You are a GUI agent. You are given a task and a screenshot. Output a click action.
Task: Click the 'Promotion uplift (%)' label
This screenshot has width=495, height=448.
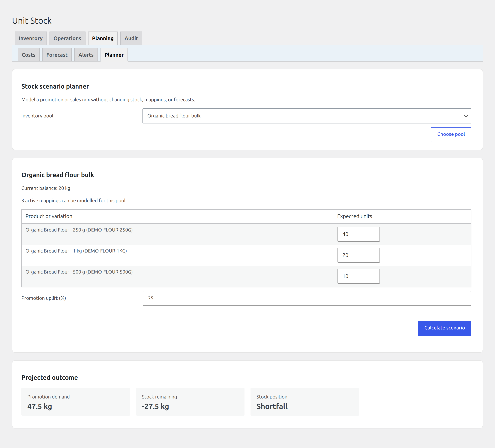click(44, 298)
